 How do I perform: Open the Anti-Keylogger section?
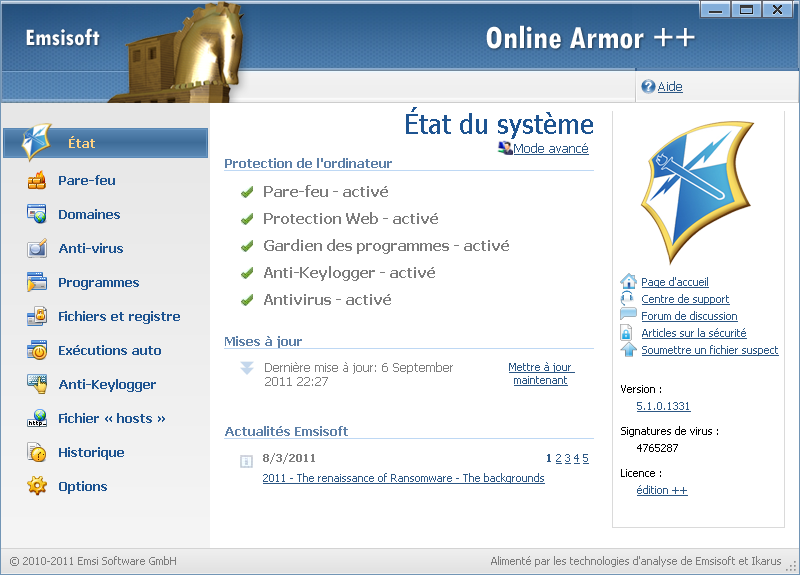tap(107, 385)
